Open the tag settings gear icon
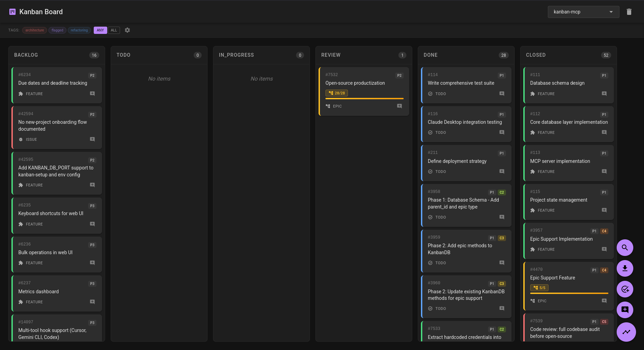Screen dimensions: 644x350 click(x=127, y=30)
